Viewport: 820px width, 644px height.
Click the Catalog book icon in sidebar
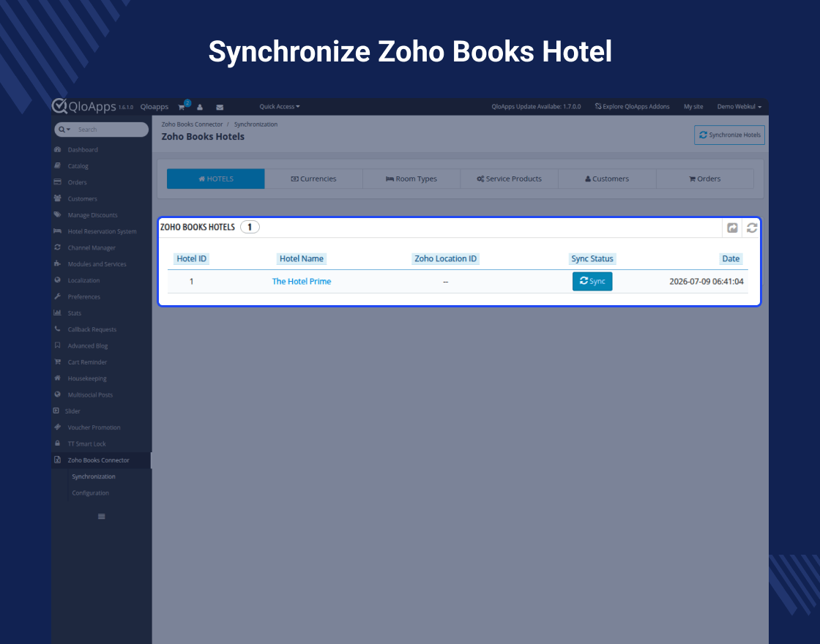pyautogui.click(x=58, y=165)
